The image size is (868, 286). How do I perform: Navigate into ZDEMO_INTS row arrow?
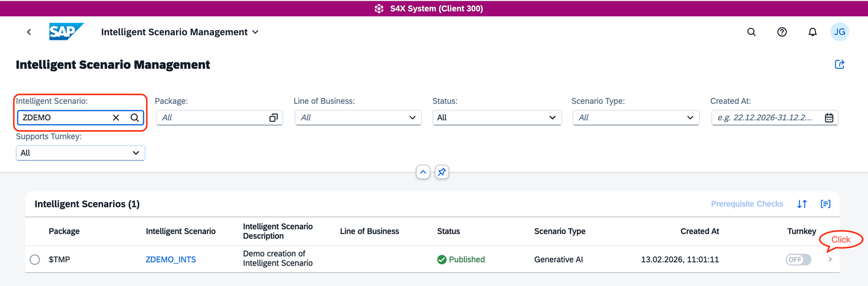point(830,259)
